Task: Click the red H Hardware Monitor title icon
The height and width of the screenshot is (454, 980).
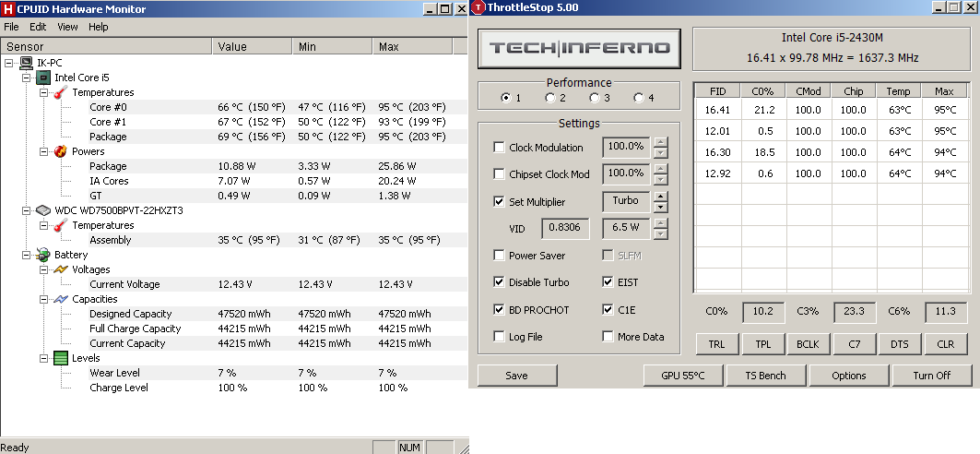Action: click(x=7, y=8)
